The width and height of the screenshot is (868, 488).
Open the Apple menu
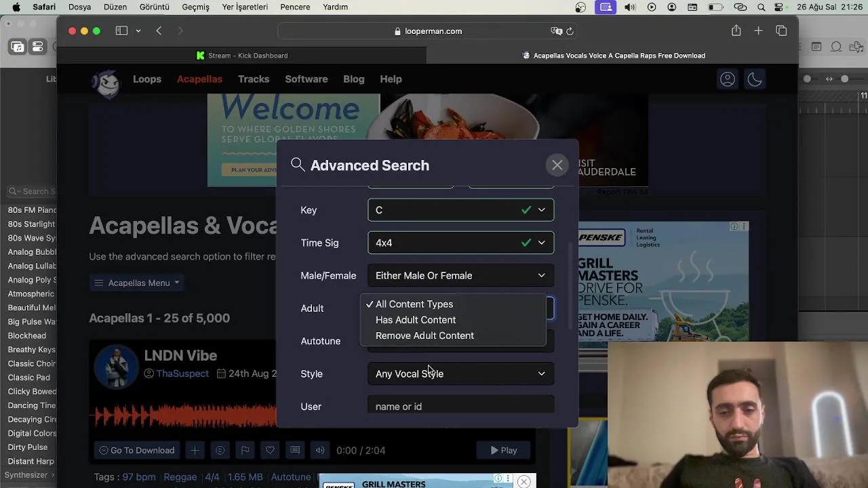16,7
